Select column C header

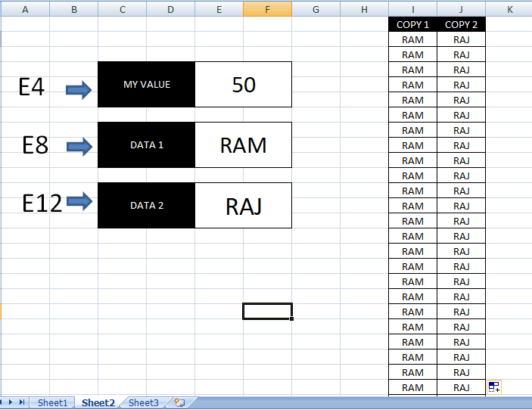pos(122,10)
